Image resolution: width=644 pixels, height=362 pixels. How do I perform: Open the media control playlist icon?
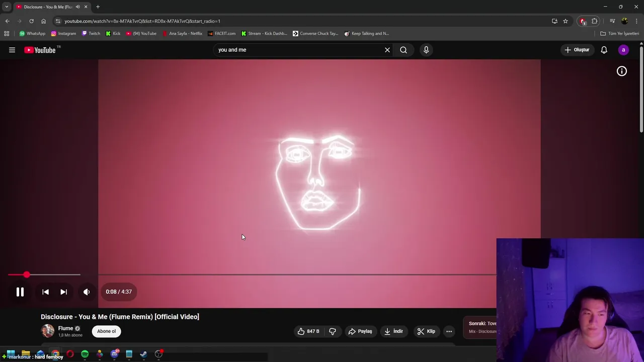pyautogui.click(x=612, y=21)
